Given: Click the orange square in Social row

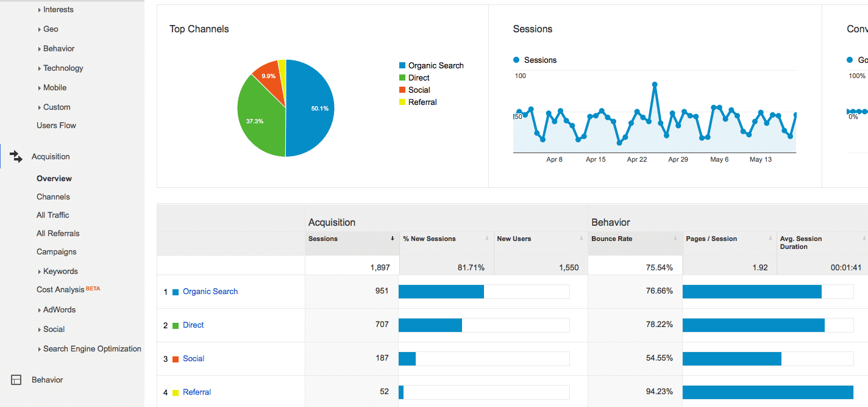Looking at the screenshot, I should [176, 359].
